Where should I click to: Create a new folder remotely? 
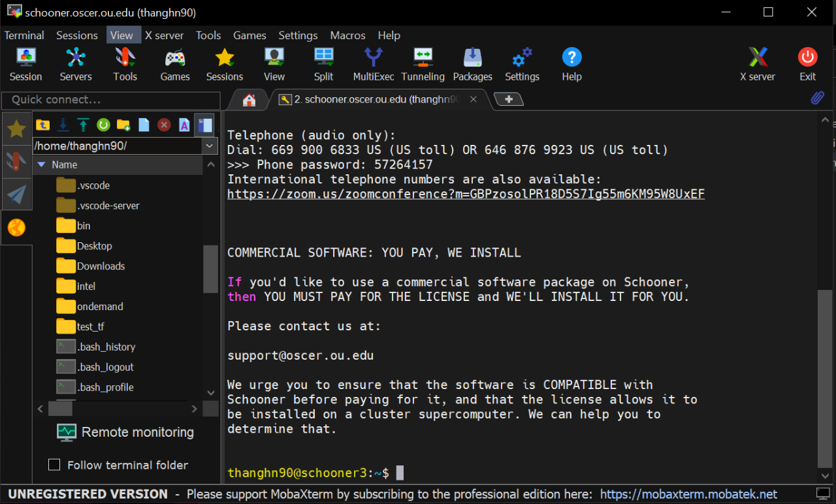coord(123,125)
